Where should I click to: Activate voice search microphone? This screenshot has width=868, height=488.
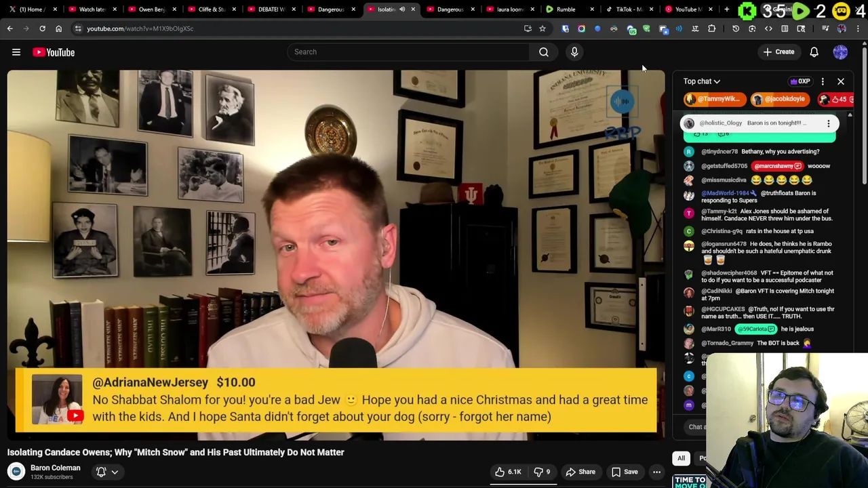574,52
